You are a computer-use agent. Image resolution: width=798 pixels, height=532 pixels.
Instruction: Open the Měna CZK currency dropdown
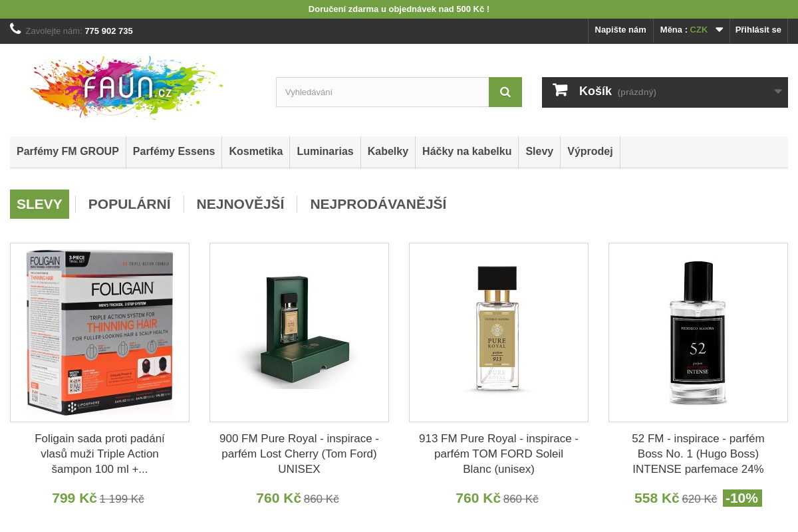(692, 30)
